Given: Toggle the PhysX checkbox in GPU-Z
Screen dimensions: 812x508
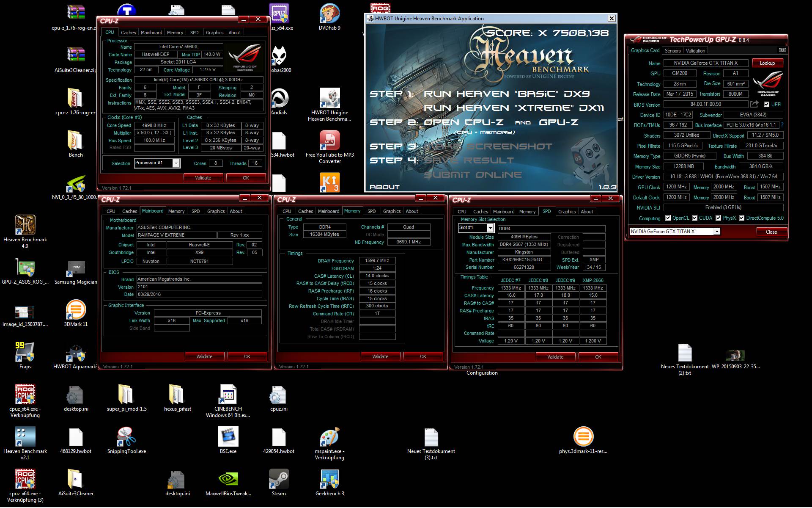Looking at the screenshot, I should click(718, 218).
